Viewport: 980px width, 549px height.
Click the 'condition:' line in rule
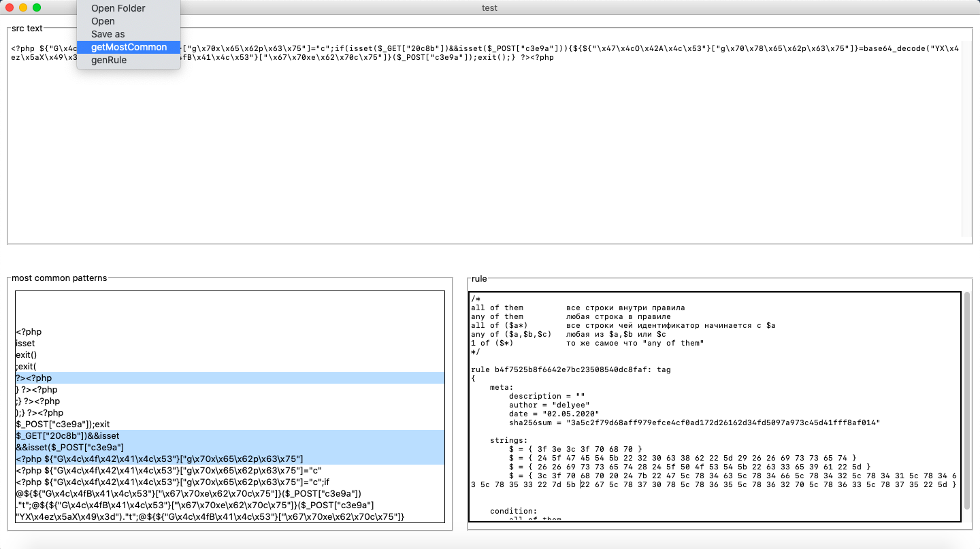(513, 511)
